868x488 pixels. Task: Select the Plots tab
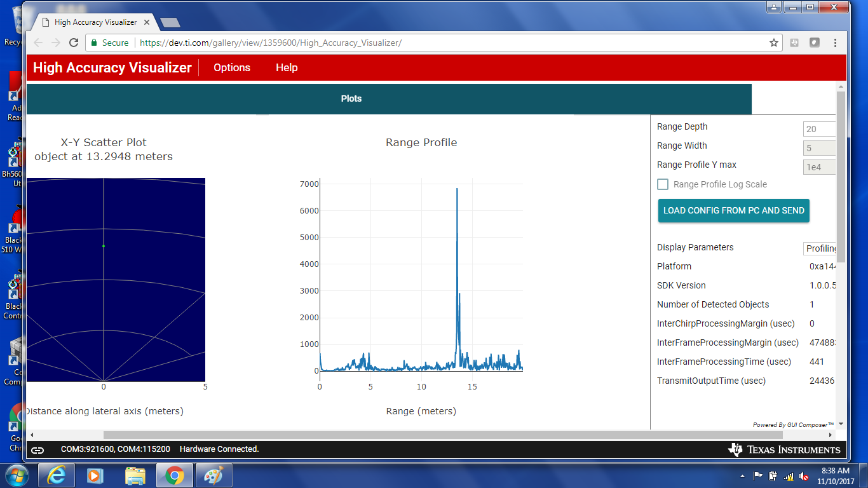351,98
